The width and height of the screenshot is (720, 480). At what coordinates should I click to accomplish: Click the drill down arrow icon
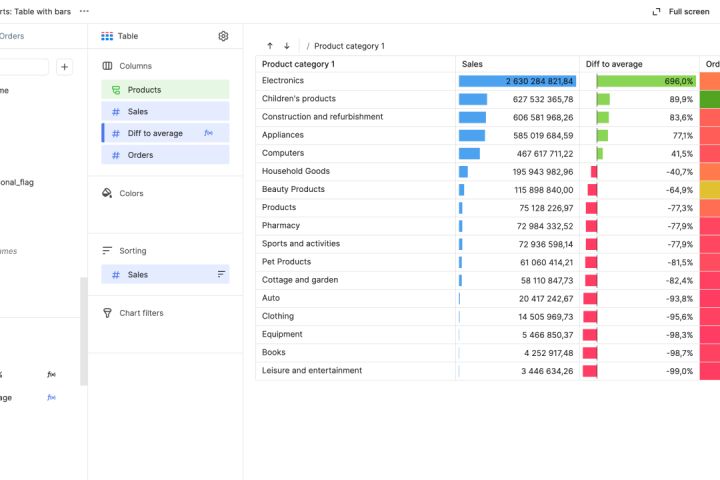287,46
